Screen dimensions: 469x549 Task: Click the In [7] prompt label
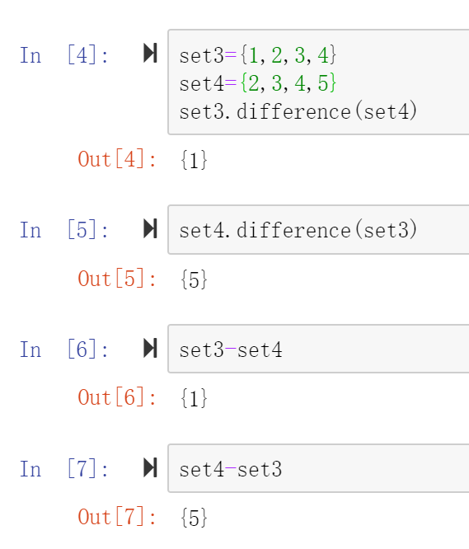64,468
